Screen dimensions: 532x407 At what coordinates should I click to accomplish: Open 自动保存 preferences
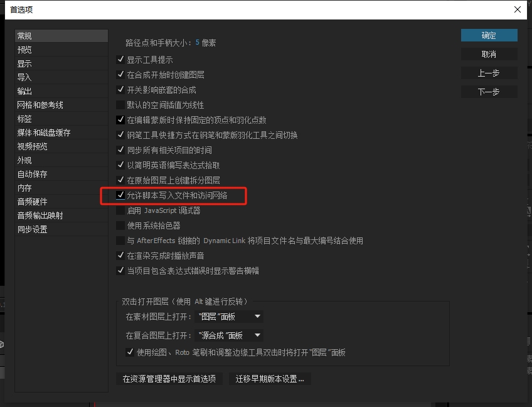click(61, 174)
